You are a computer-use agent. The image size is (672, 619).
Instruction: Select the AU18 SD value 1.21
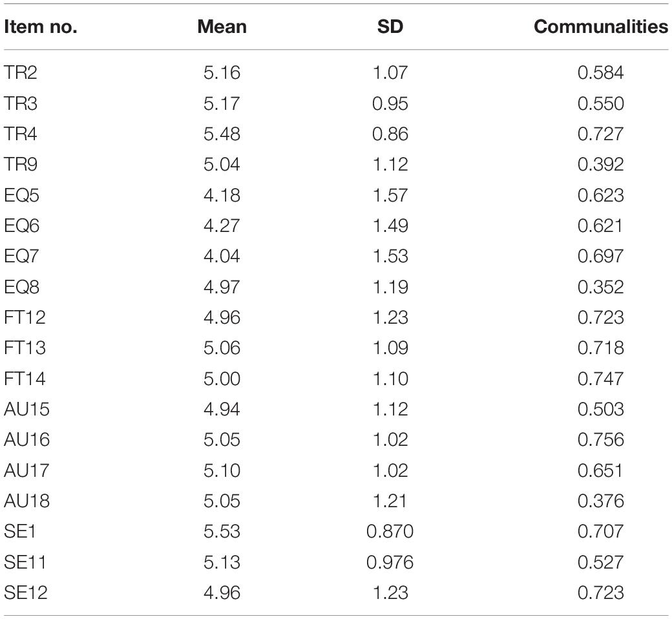390,501
